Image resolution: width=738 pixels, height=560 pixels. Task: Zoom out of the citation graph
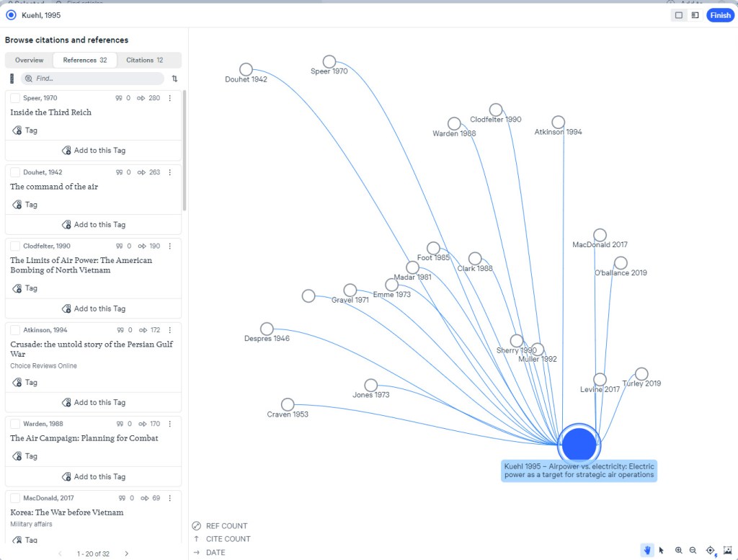(x=693, y=550)
